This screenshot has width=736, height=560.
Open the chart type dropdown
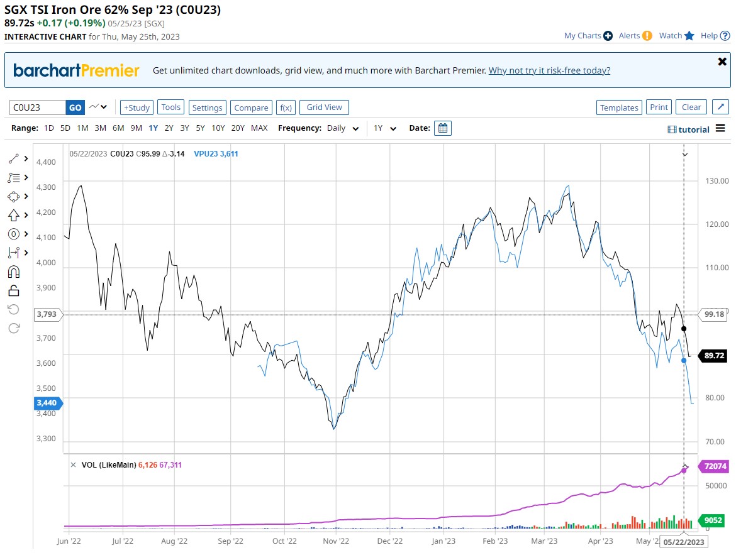pos(98,107)
